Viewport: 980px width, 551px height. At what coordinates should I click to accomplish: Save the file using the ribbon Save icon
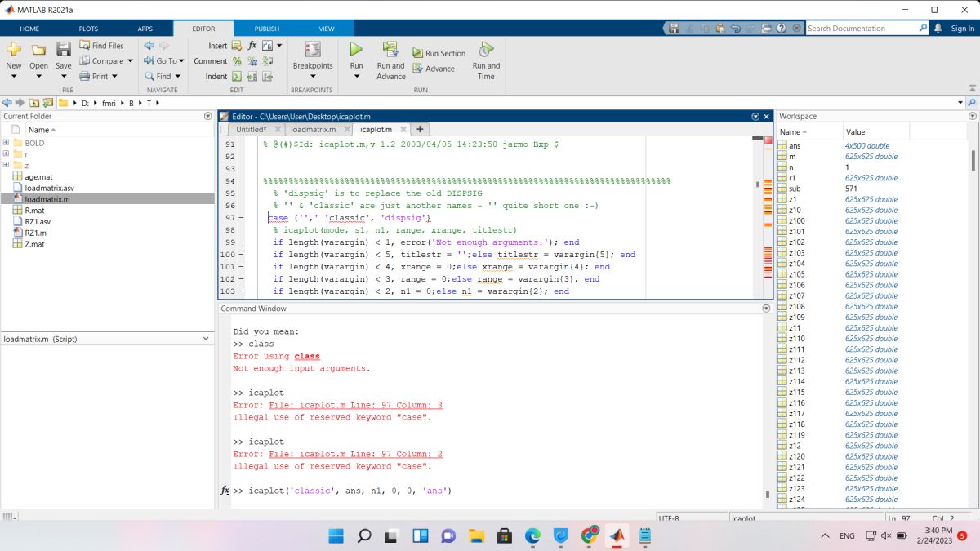point(63,50)
